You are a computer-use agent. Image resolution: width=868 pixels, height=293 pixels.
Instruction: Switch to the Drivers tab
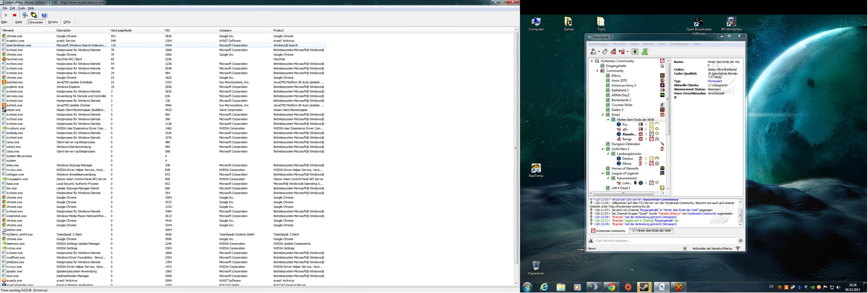point(53,22)
